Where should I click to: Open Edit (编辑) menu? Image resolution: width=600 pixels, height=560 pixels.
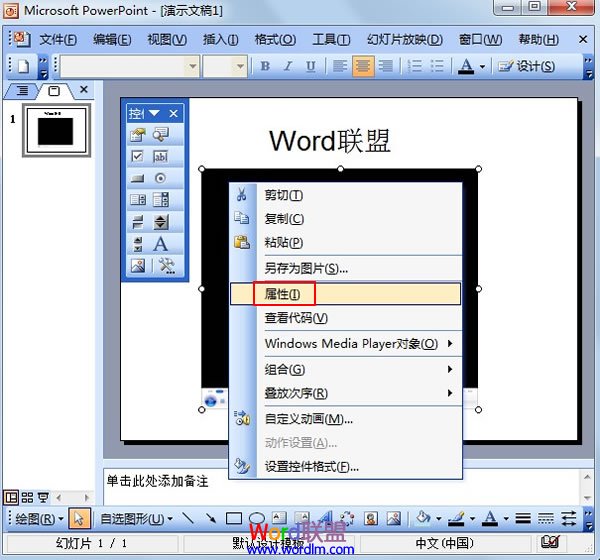click(112, 39)
